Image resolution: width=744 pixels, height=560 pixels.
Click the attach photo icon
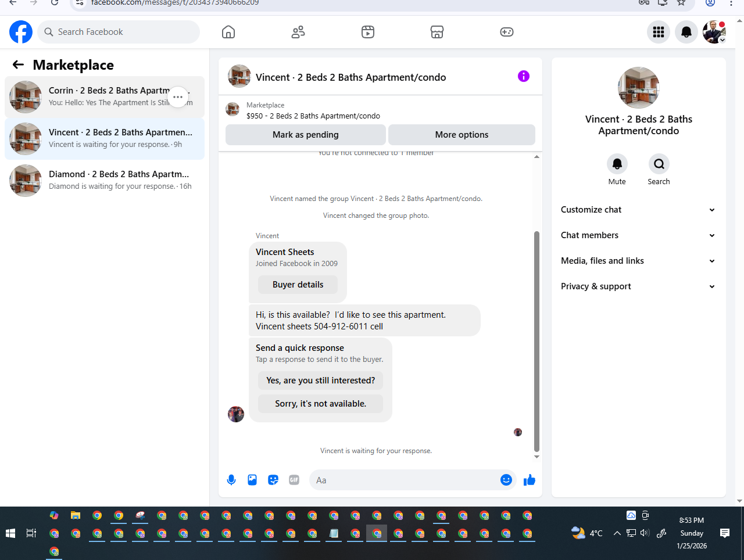(252, 480)
